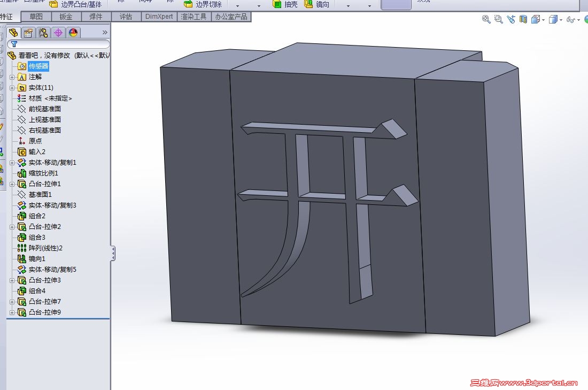Click the Zoom to Fit icon

tap(486, 19)
